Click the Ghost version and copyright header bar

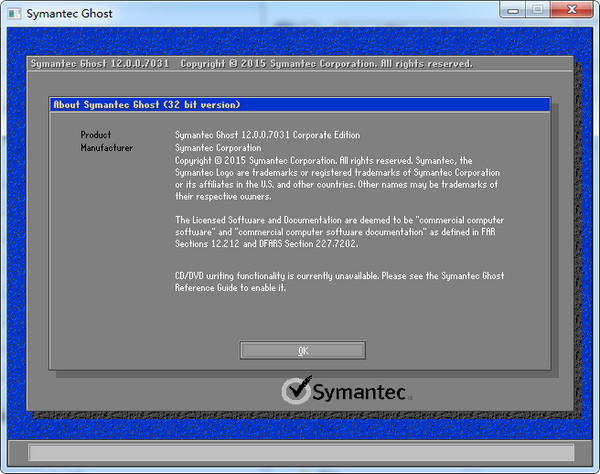point(300,64)
